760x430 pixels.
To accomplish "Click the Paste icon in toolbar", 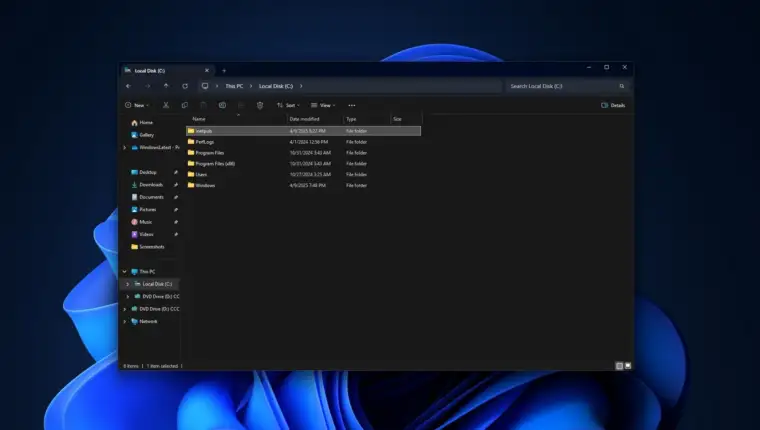I will pyautogui.click(x=204, y=105).
